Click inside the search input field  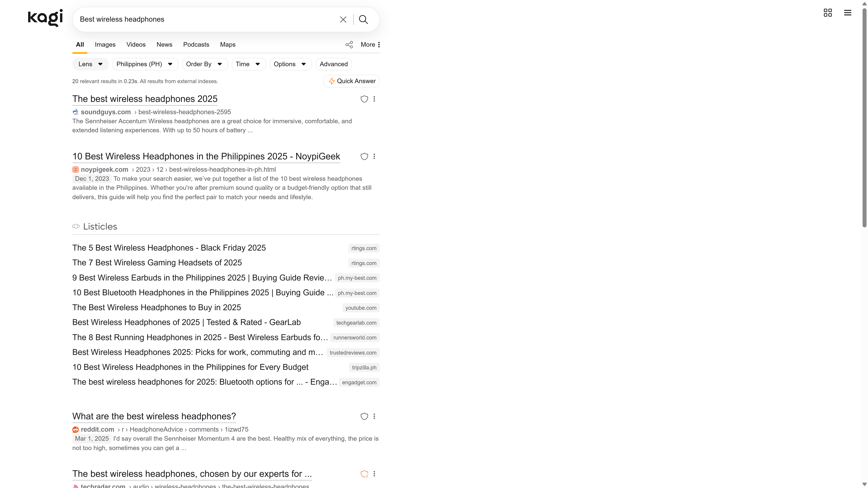[202, 20]
